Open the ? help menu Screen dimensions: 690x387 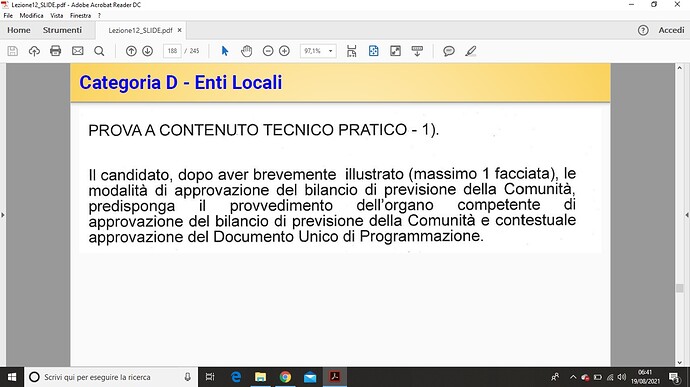[99, 15]
